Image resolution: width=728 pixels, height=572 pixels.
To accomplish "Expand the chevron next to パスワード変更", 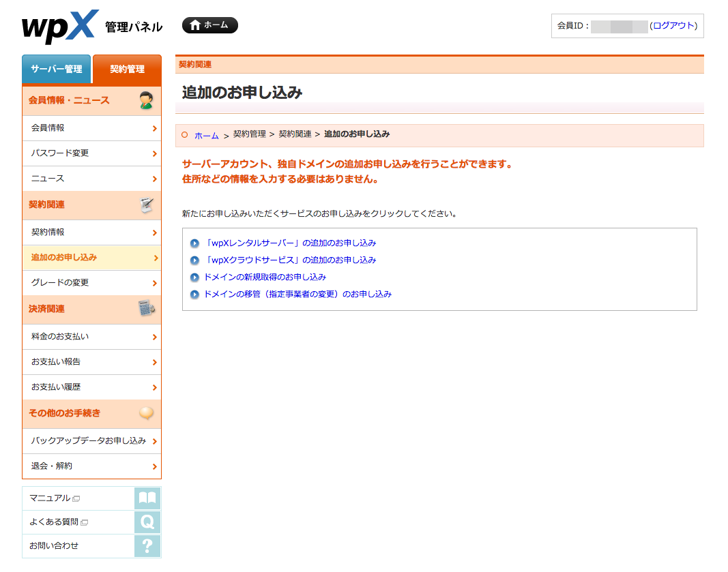I will pos(156,153).
